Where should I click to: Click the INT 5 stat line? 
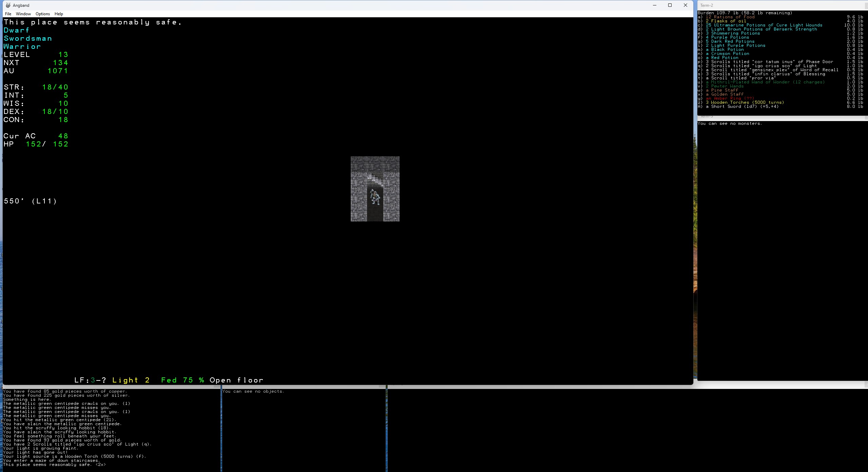tap(36, 95)
